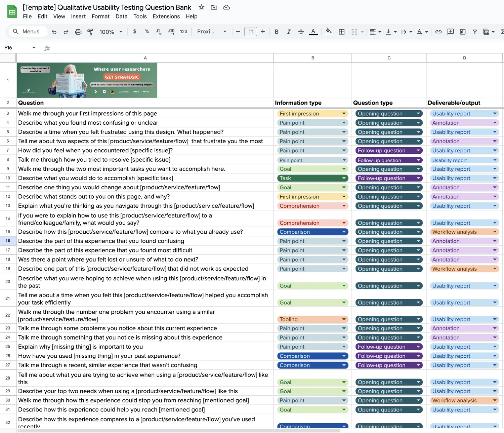Click the horizontal scrollbar at the bottom
Viewport: 504px width, 433px height.
[x=179, y=431]
